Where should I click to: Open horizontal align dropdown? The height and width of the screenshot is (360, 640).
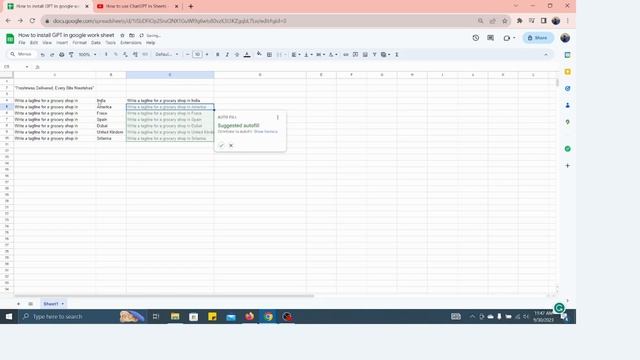(296, 54)
